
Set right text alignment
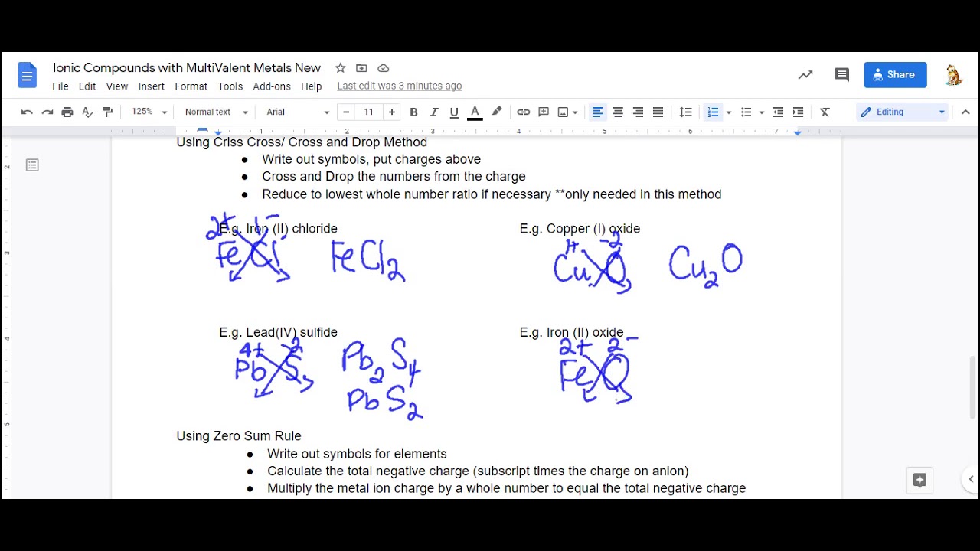point(638,112)
